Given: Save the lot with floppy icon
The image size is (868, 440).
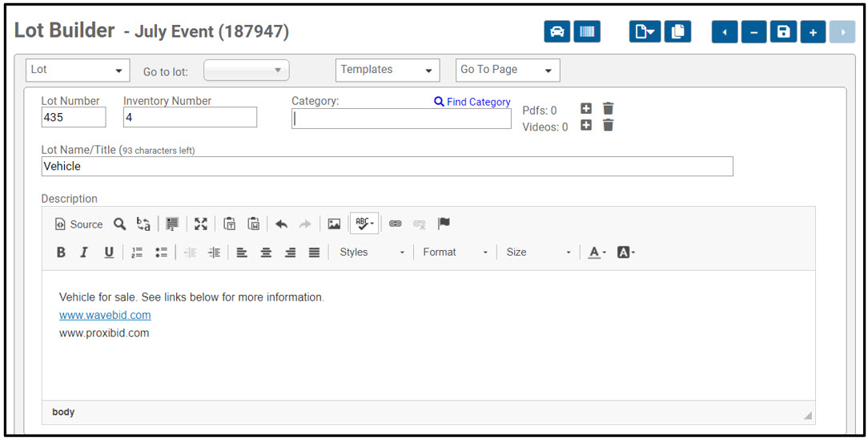Looking at the screenshot, I should tap(783, 32).
